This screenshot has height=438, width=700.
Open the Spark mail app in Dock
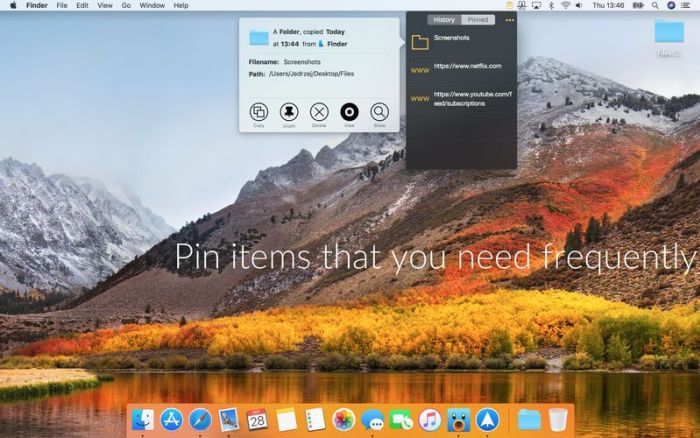point(487,420)
